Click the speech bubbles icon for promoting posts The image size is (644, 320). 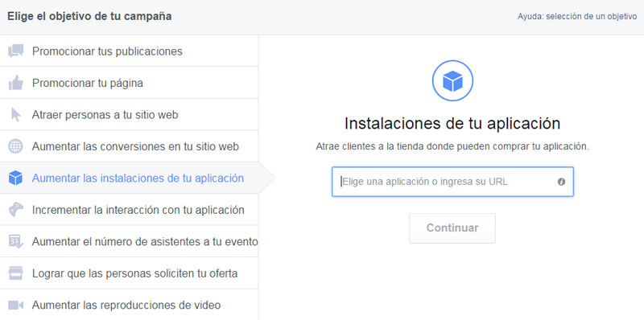15,51
